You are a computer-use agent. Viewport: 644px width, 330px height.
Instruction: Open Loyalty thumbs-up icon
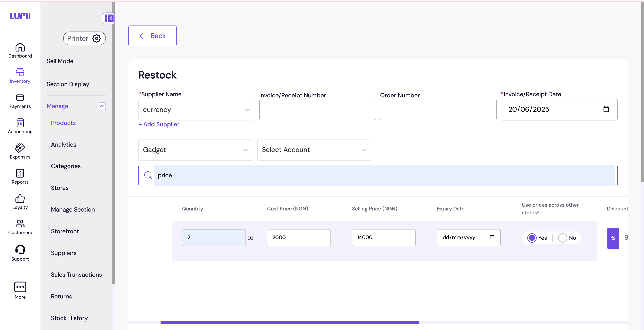pos(20,199)
